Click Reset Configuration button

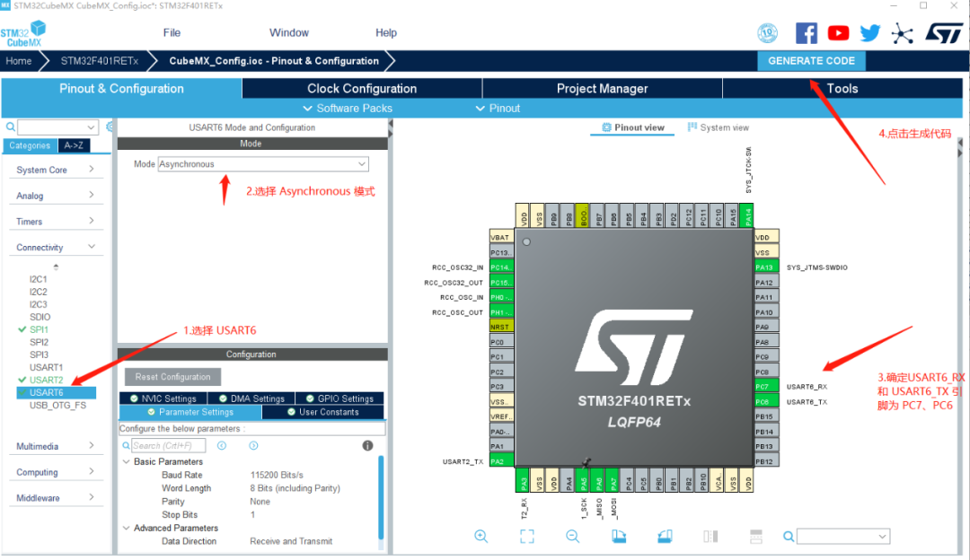pos(172,377)
